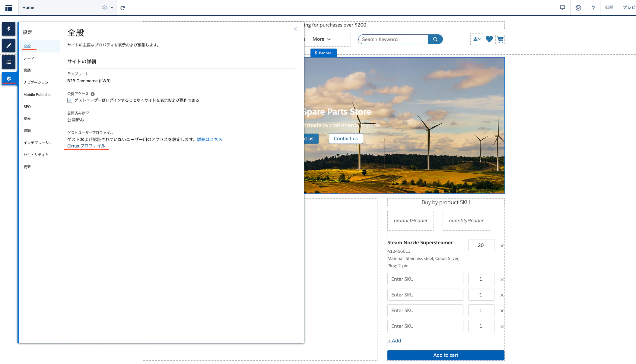Select the Banner component label

(x=323, y=53)
